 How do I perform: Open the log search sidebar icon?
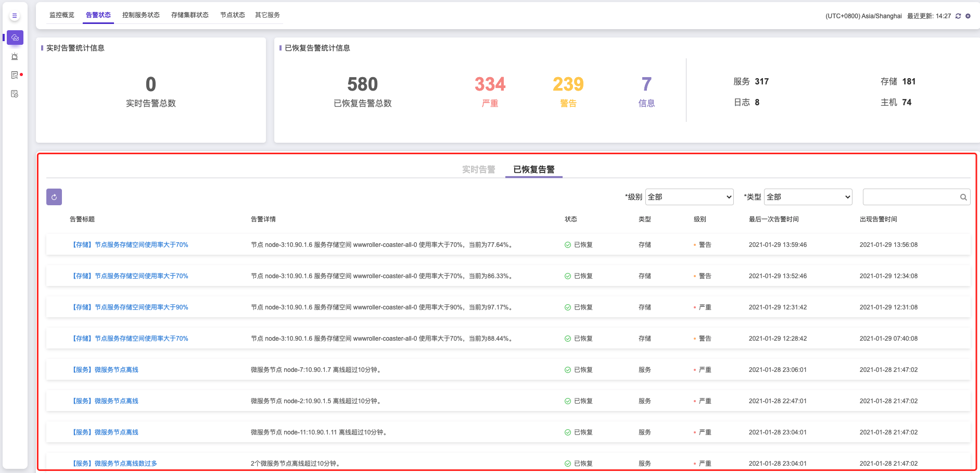pyautogui.click(x=15, y=75)
